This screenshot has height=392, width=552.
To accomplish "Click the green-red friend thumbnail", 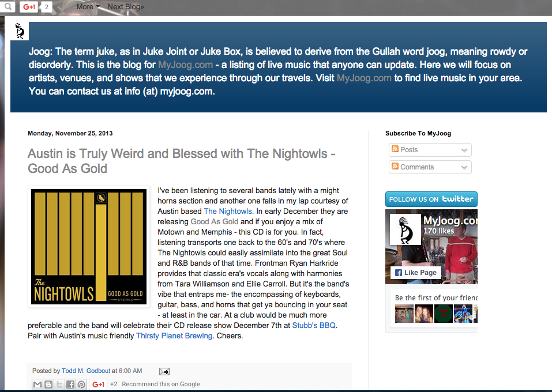I will (x=443, y=314).
